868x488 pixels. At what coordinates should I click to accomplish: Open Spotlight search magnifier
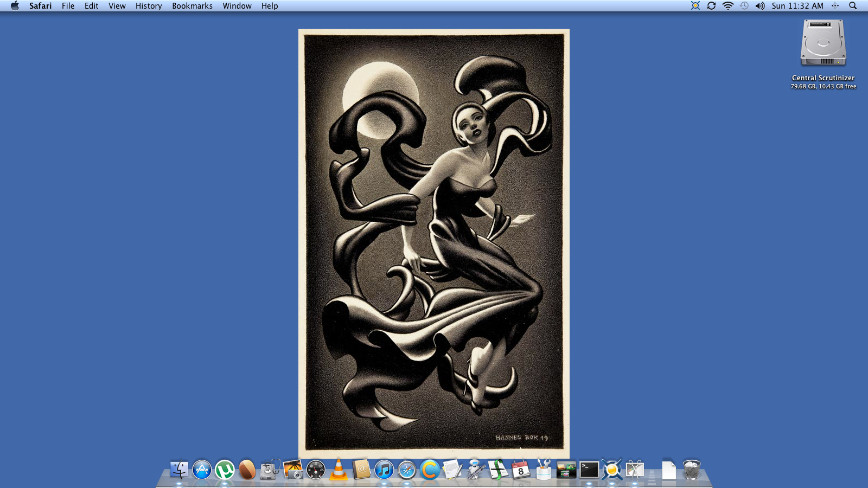853,6
